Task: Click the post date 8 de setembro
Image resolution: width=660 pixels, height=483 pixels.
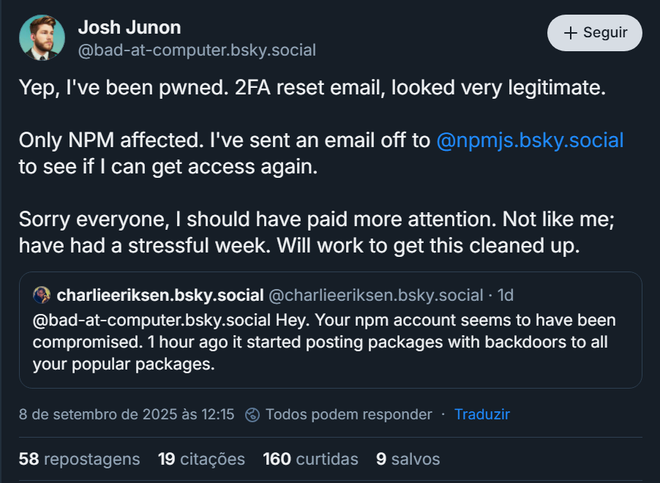Action: tap(127, 413)
